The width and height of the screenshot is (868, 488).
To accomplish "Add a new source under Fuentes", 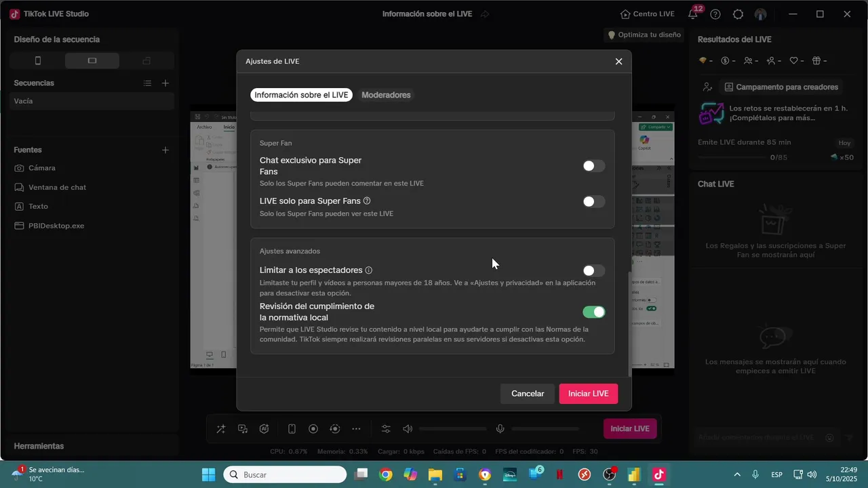I will click(165, 150).
